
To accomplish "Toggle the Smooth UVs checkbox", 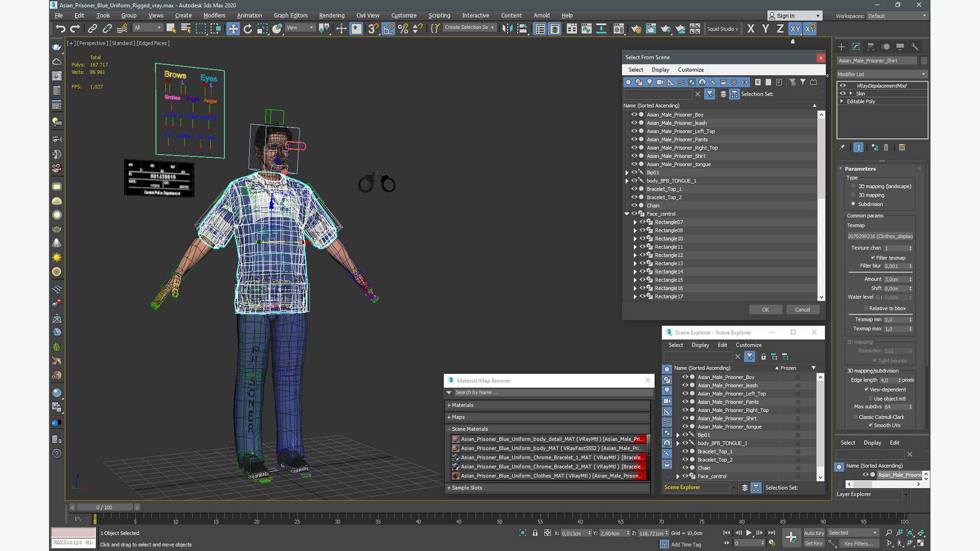I will pos(870,425).
